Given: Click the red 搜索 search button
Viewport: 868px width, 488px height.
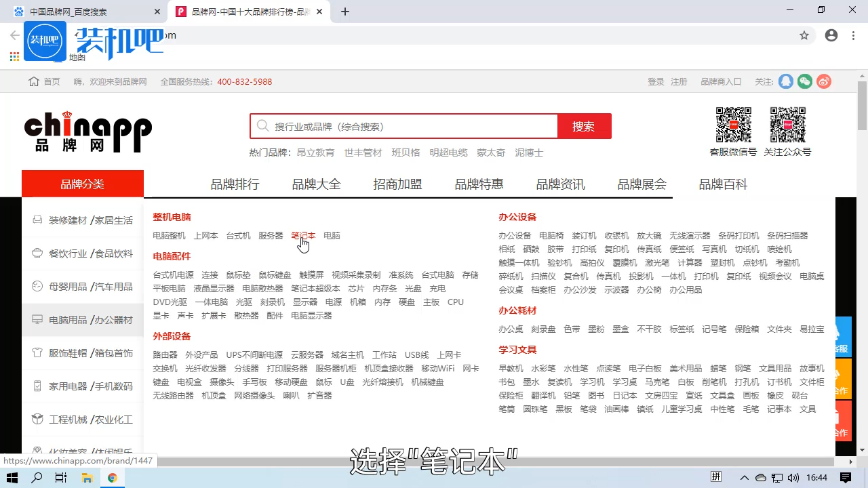Looking at the screenshot, I should (584, 126).
